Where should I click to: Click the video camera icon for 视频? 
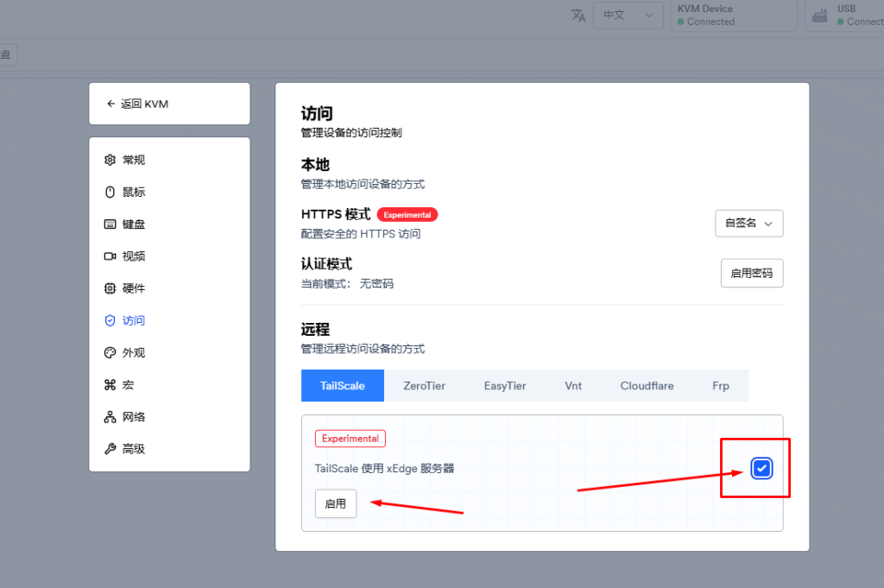click(x=110, y=256)
